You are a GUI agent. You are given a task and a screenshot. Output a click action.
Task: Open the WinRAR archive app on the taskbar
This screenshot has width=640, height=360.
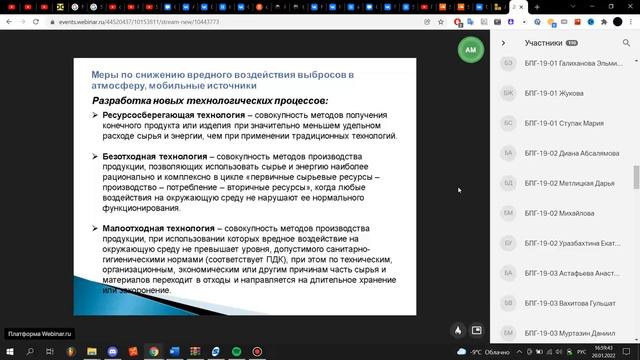[195, 351]
